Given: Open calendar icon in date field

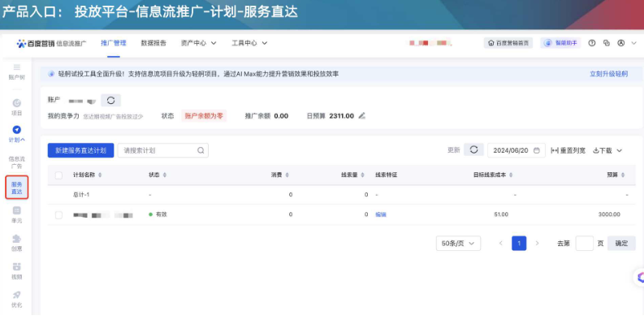Looking at the screenshot, I should pos(536,150).
